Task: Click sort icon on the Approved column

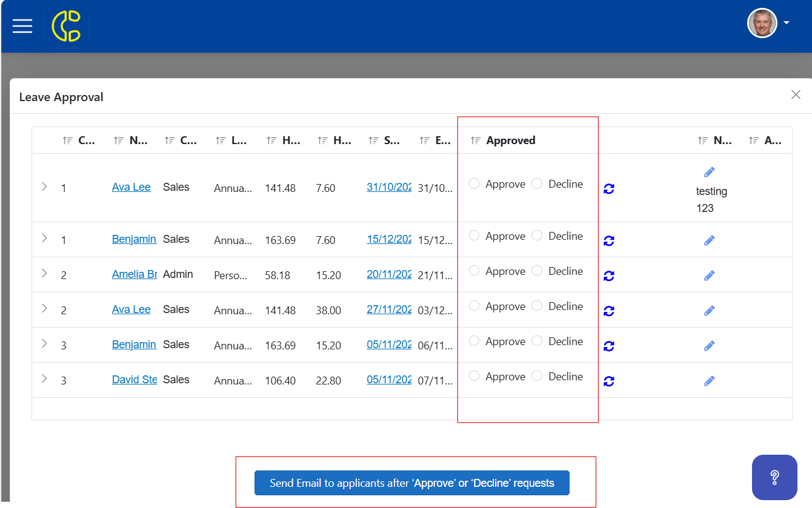Action: pyautogui.click(x=476, y=140)
